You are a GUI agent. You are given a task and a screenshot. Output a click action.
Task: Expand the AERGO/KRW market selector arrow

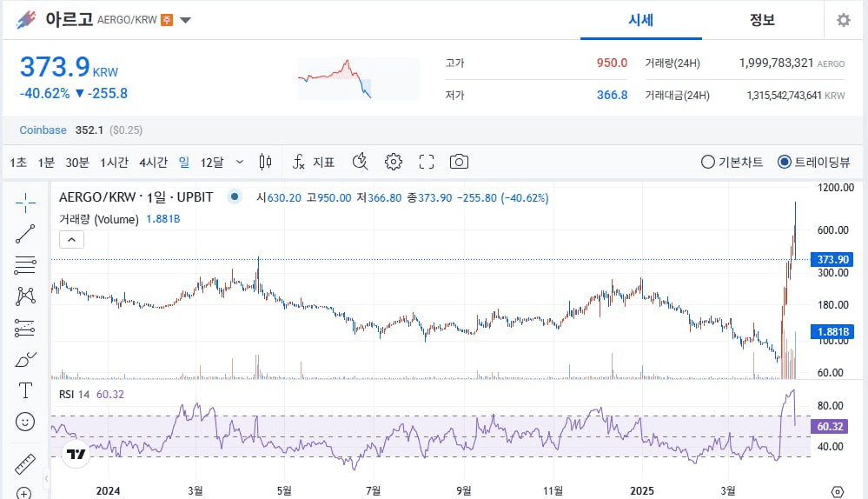[x=186, y=20]
